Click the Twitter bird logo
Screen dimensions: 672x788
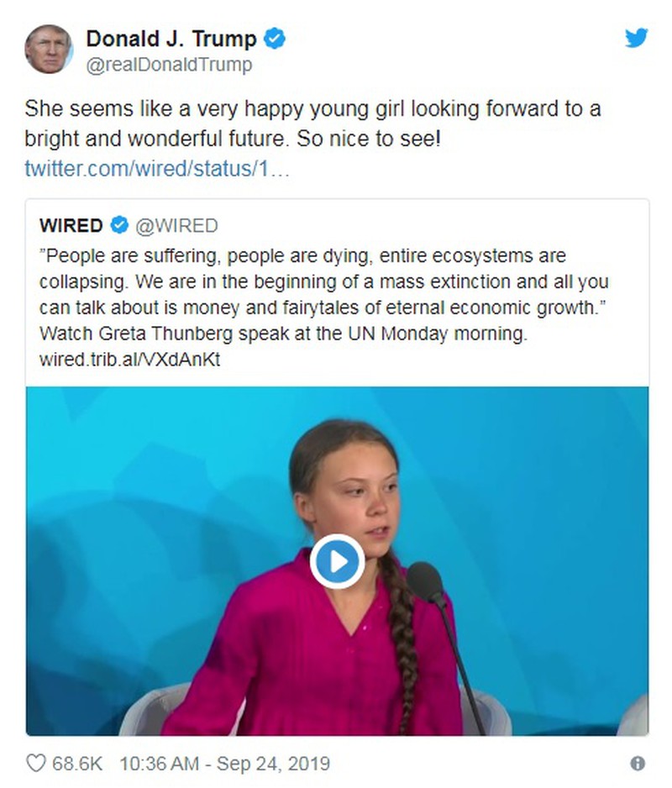(636, 39)
